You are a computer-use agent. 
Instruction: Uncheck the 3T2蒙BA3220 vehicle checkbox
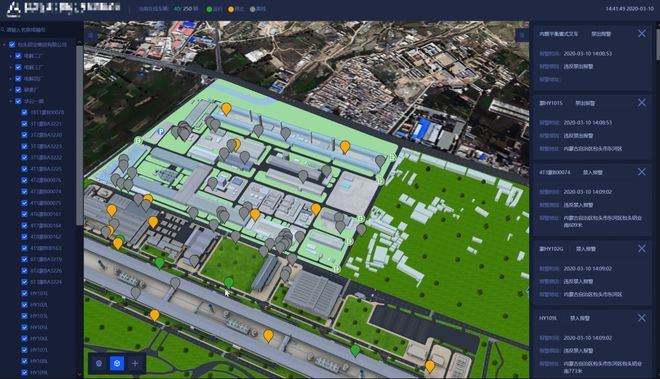point(24,135)
